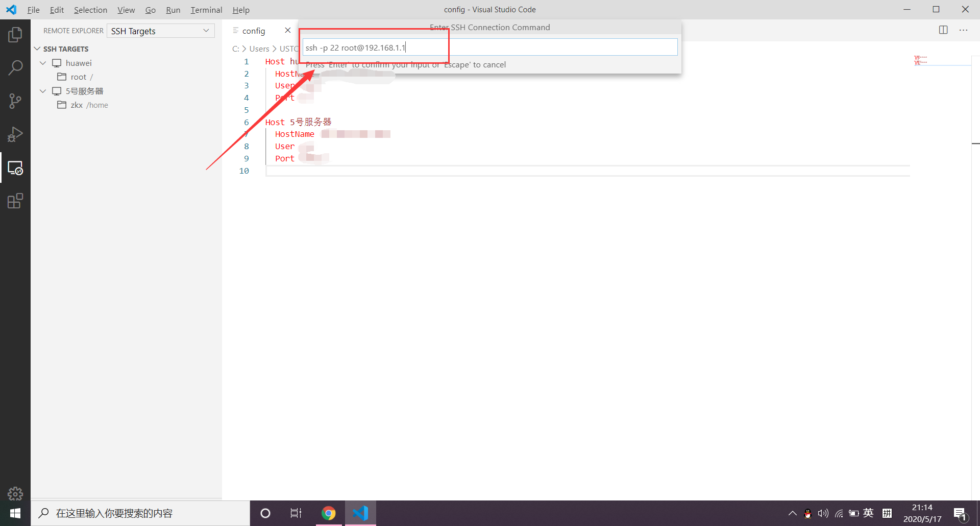Screen dimensions: 980x526
Task: Open the Source Control view
Action: pos(15,101)
